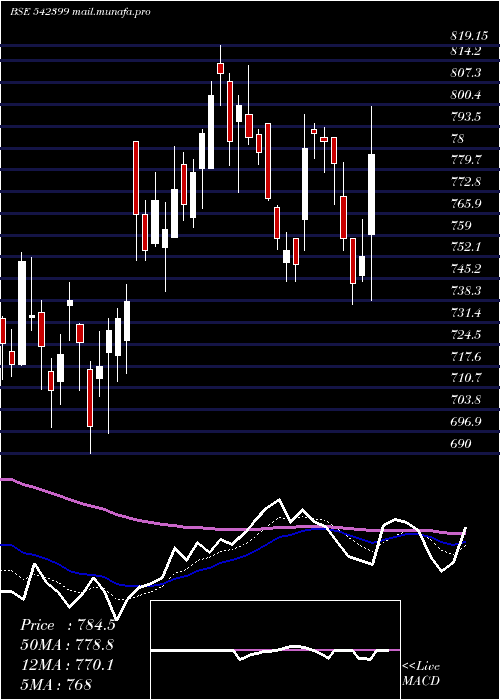
Task: Click the BSE 542899 mail.munafa.pro title
Action: coord(80,12)
